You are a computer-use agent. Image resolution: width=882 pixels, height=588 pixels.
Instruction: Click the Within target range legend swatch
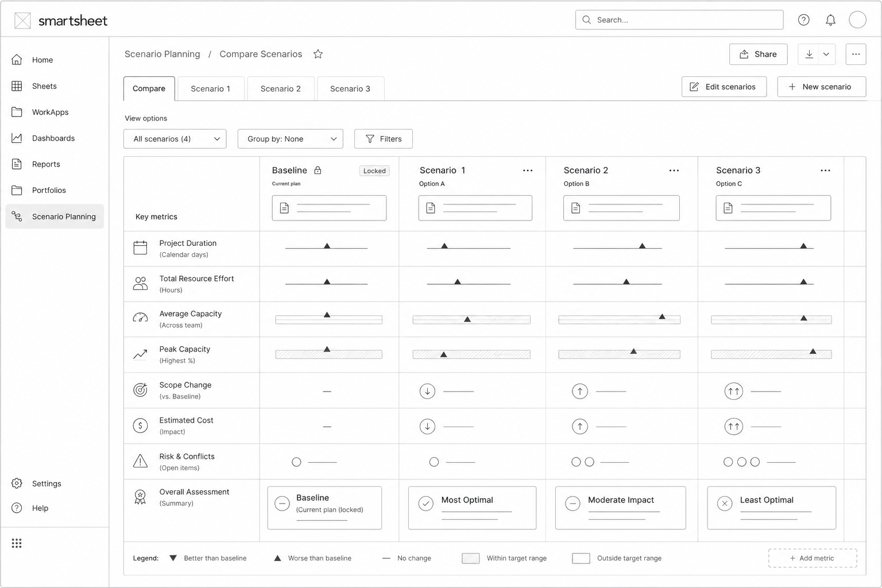[x=471, y=558]
